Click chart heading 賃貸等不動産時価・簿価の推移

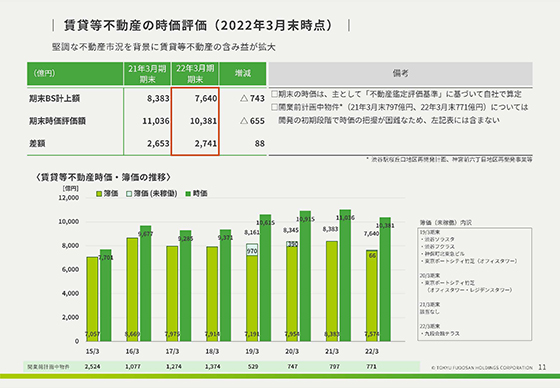click(103, 177)
